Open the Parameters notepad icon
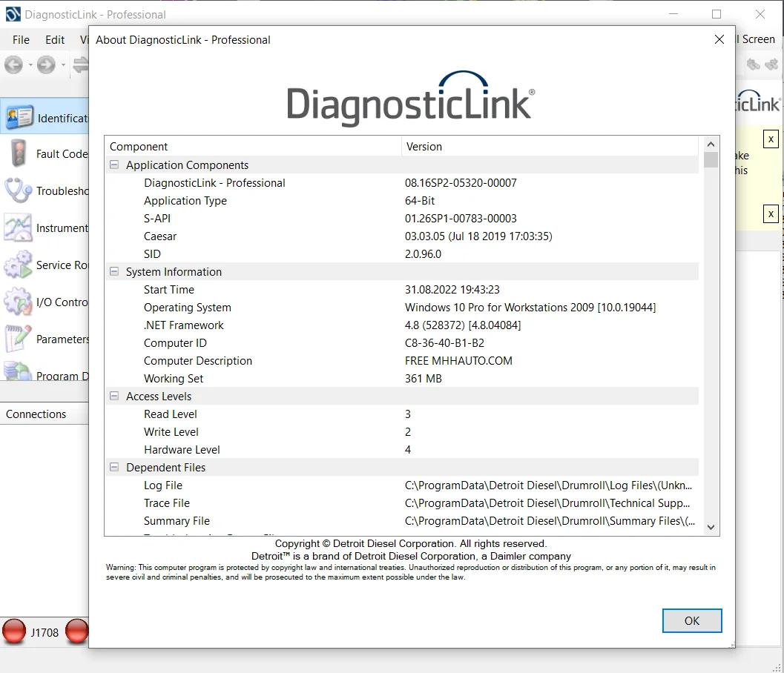The height and width of the screenshot is (673, 784). (18, 338)
